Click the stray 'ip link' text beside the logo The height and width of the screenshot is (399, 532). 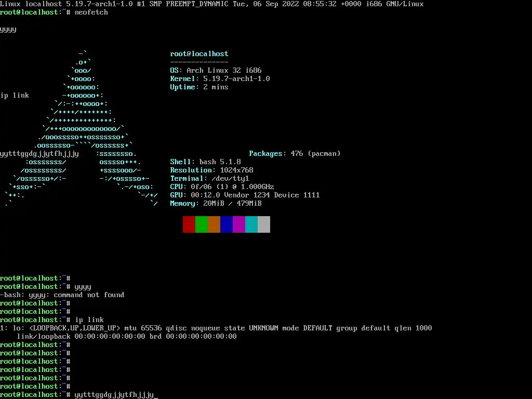pos(15,96)
